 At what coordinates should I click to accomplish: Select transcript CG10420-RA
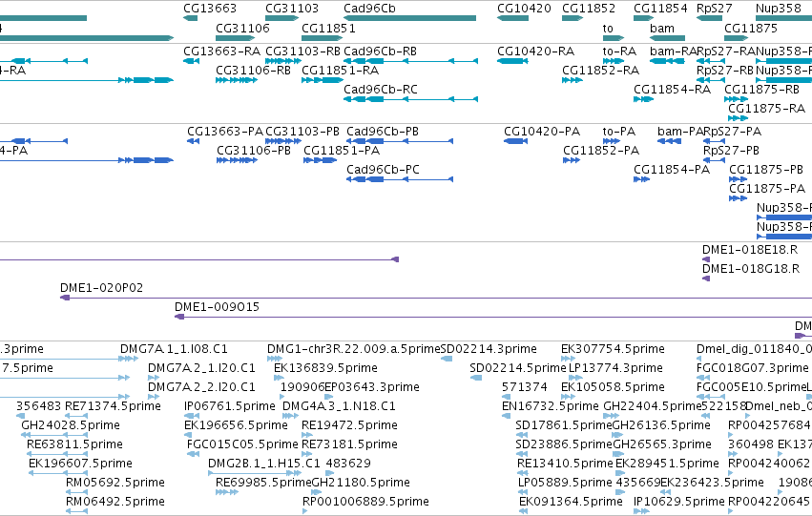click(536, 52)
